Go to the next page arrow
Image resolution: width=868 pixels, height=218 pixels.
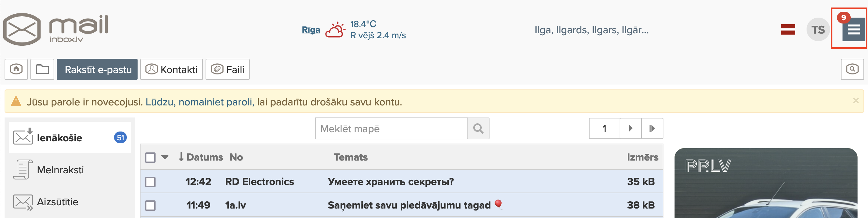(x=630, y=129)
